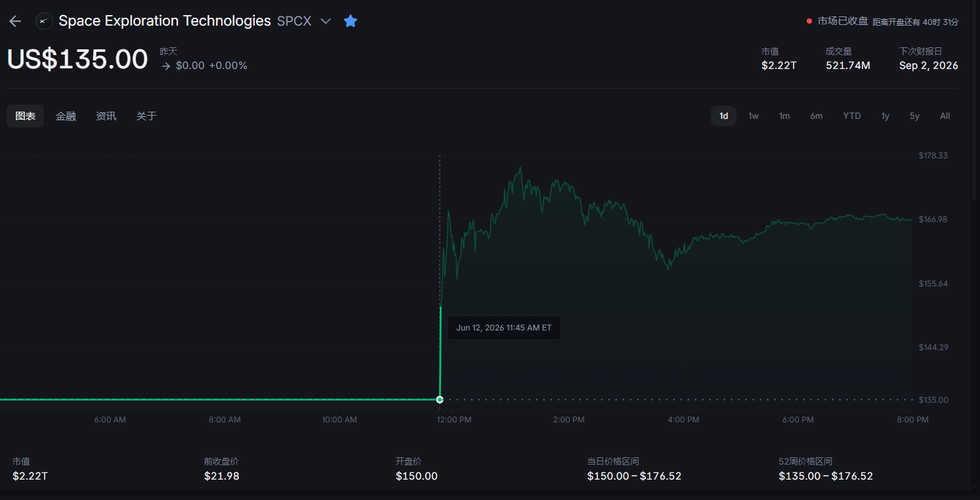
Task: Select the YTD chart range
Action: pos(852,116)
